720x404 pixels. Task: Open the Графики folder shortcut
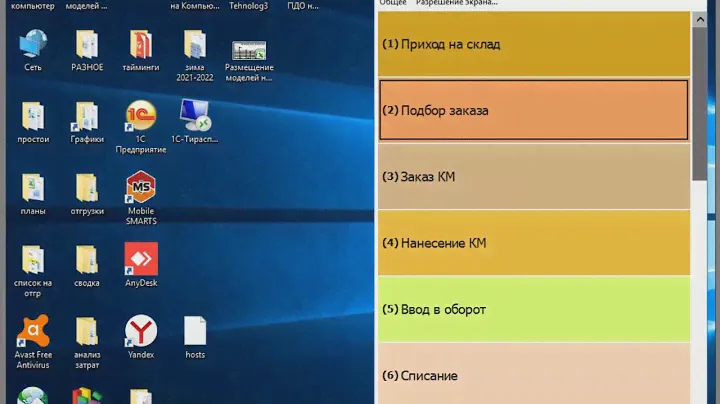pyautogui.click(x=87, y=118)
